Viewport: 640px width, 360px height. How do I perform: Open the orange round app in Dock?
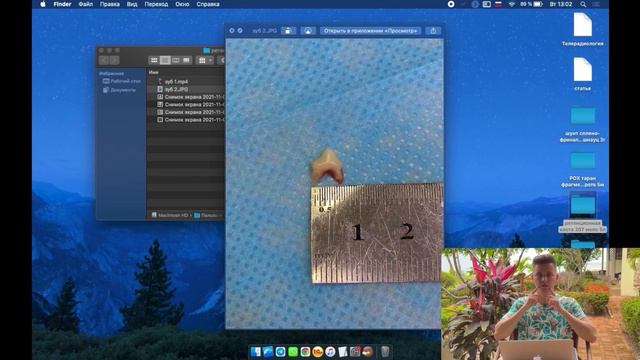tap(318, 351)
